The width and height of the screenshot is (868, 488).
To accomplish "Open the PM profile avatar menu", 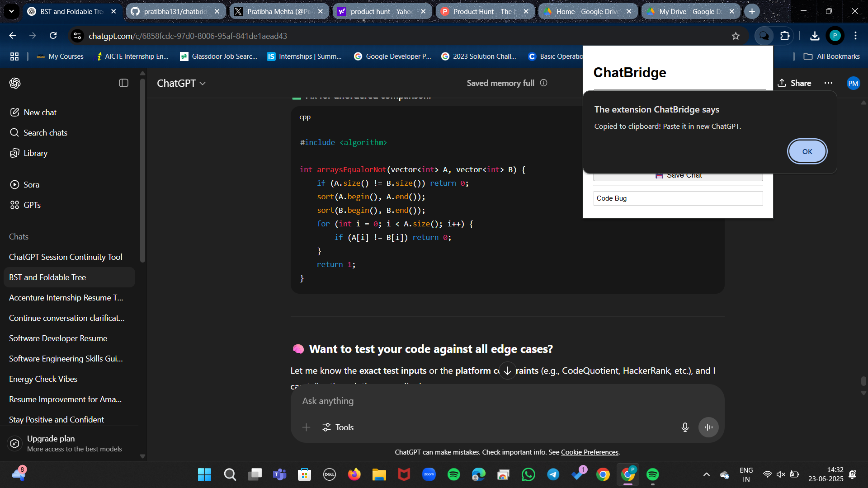I will [853, 83].
